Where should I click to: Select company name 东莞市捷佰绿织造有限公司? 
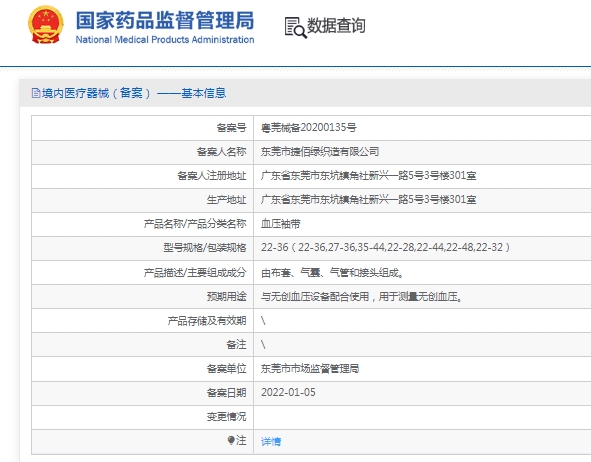tap(320, 151)
